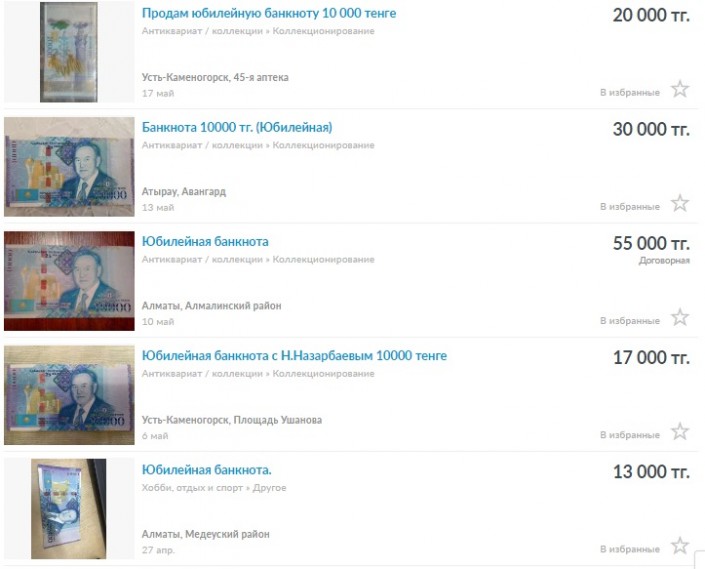This screenshot has height=569, width=705.
Task: View thumbnail of the 17 000 tenge banknote
Action: click(69, 395)
